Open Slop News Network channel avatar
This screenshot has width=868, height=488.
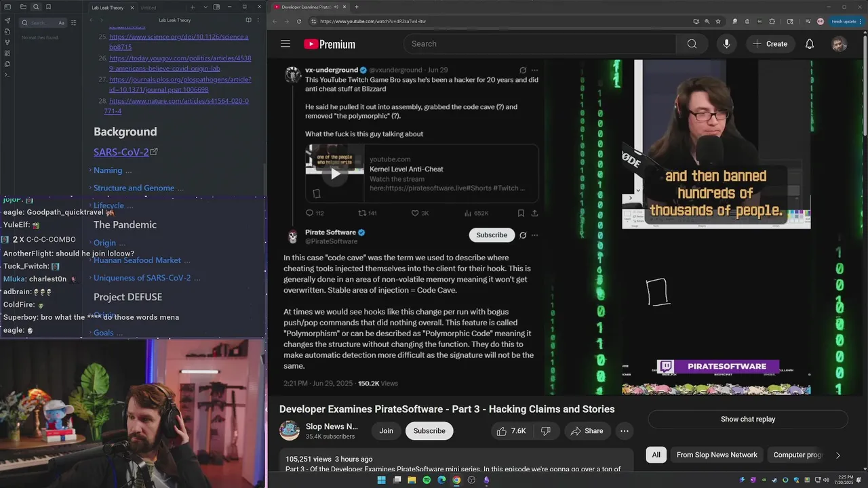(x=290, y=430)
